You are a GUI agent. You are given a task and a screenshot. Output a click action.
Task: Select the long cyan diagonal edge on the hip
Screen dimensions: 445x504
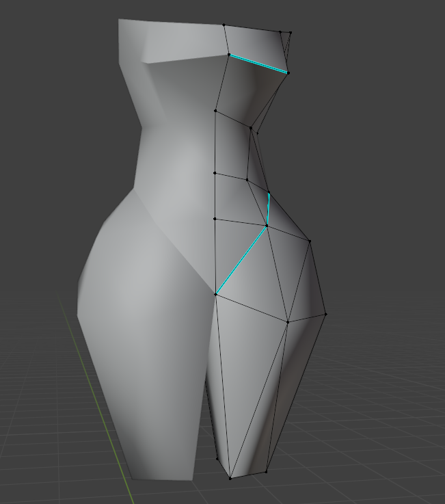click(x=241, y=260)
